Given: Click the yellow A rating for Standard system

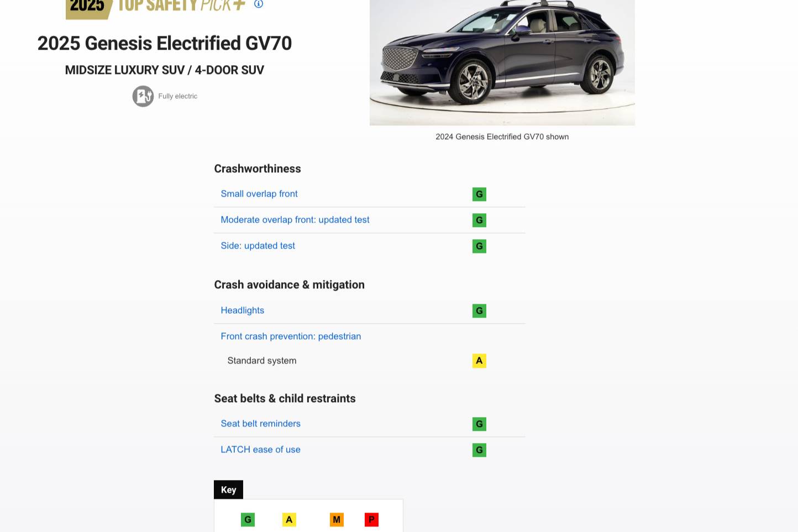Looking at the screenshot, I should pyautogui.click(x=479, y=361).
